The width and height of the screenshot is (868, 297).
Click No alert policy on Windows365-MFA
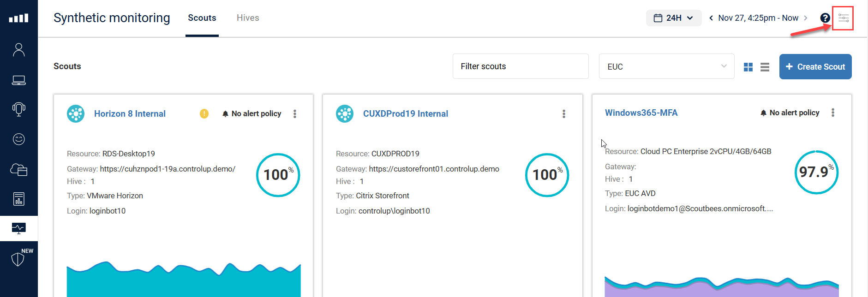tap(794, 113)
